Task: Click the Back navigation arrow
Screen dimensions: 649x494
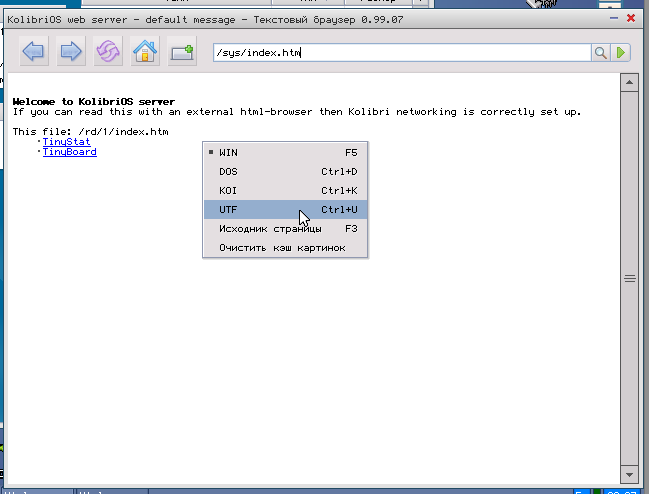Action: (x=34, y=52)
